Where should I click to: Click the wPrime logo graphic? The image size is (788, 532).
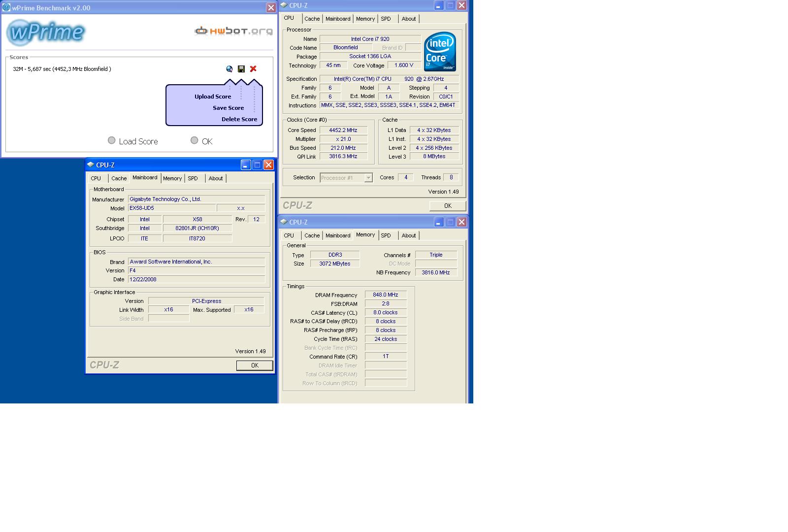(46, 33)
